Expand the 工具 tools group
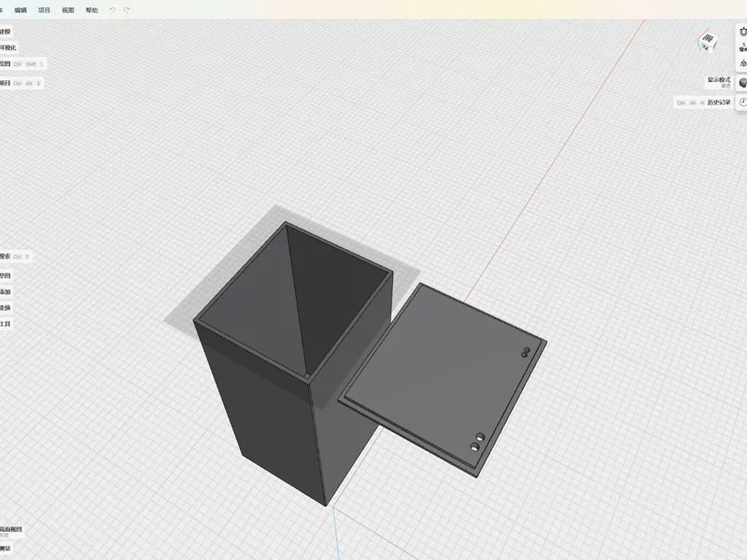747x560 pixels. tap(6, 324)
